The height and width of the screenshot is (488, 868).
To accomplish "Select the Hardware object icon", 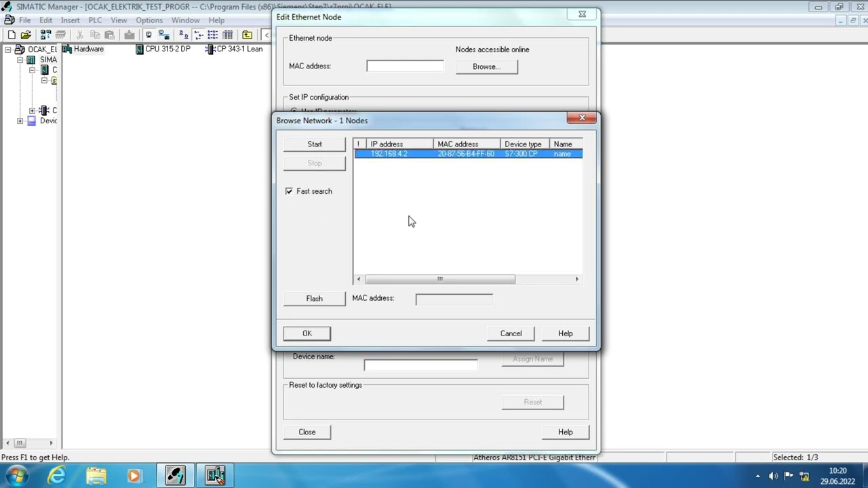I will (83, 49).
